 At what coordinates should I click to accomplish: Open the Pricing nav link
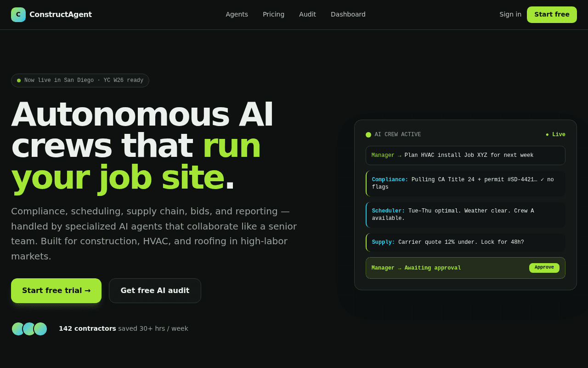pos(273,14)
